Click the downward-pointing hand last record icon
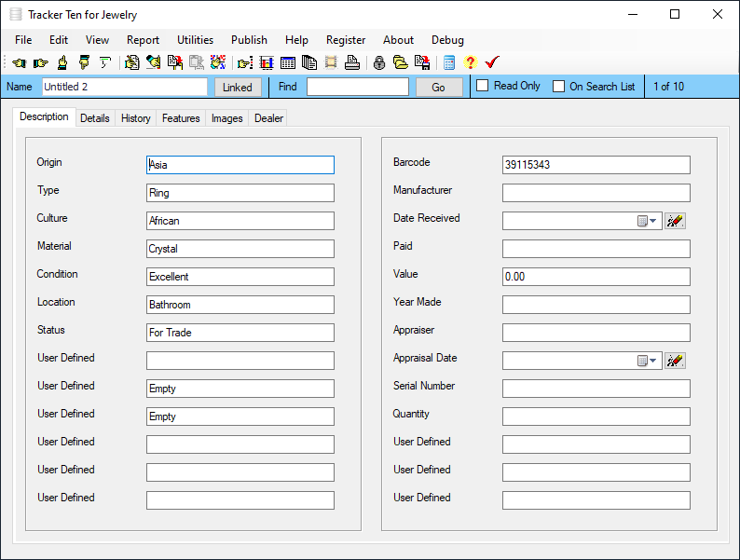The image size is (740, 560). [x=84, y=62]
